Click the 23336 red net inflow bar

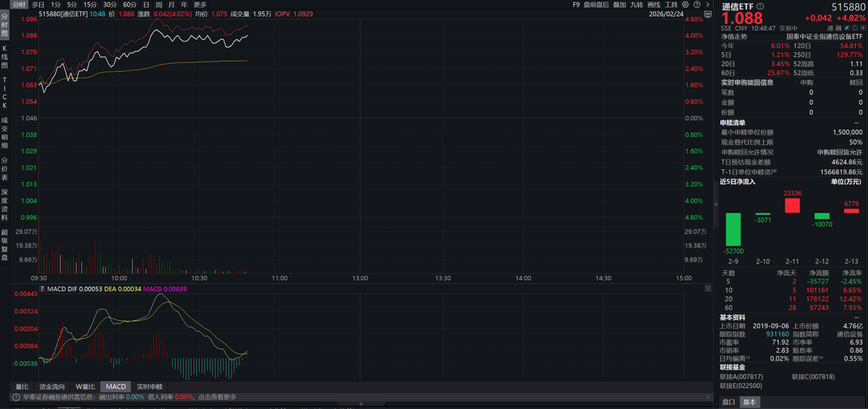tap(791, 205)
